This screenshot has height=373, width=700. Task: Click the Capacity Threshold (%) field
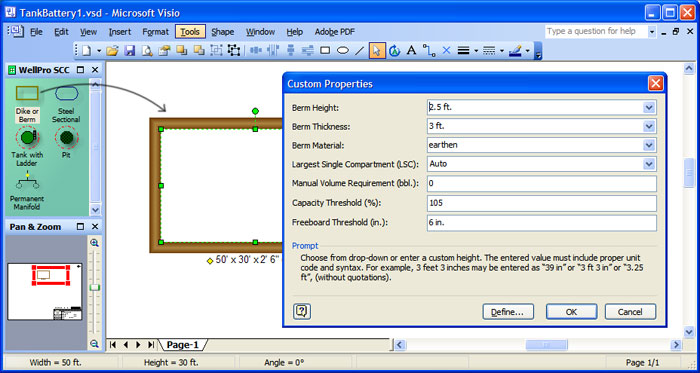click(x=542, y=203)
